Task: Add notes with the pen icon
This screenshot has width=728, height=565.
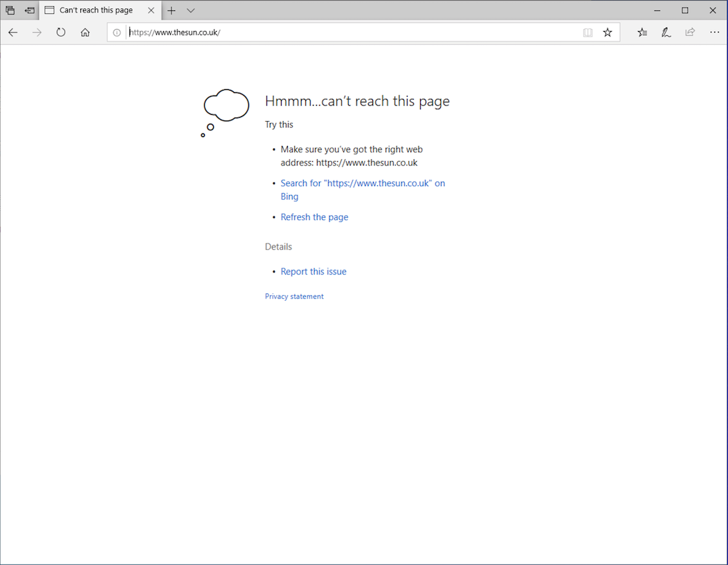Action: pos(666,33)
